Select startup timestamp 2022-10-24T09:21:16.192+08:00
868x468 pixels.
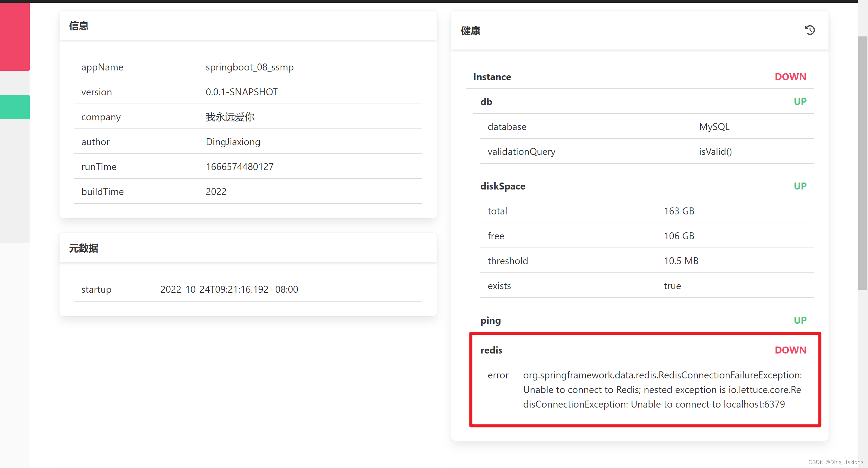[x=229, y=289]
